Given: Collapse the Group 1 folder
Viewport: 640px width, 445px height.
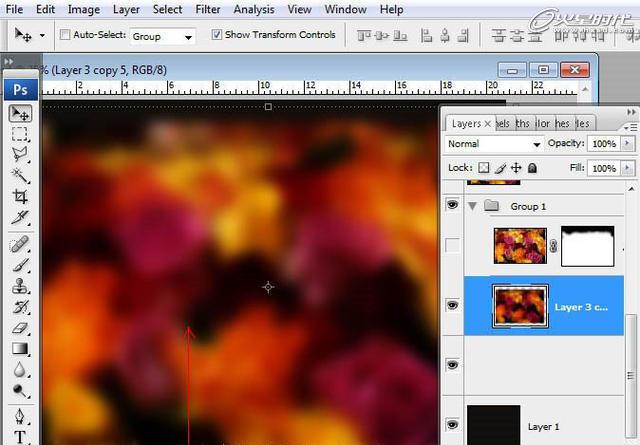Looking at the screenshot, I should pyautogui.click(x=472, y=206).
